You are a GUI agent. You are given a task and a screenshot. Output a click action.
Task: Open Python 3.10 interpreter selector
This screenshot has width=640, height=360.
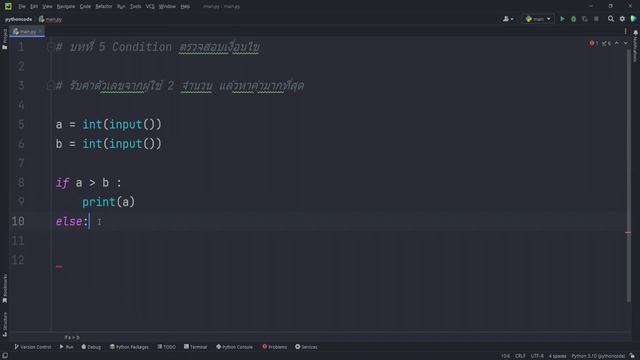coord(598,356)
